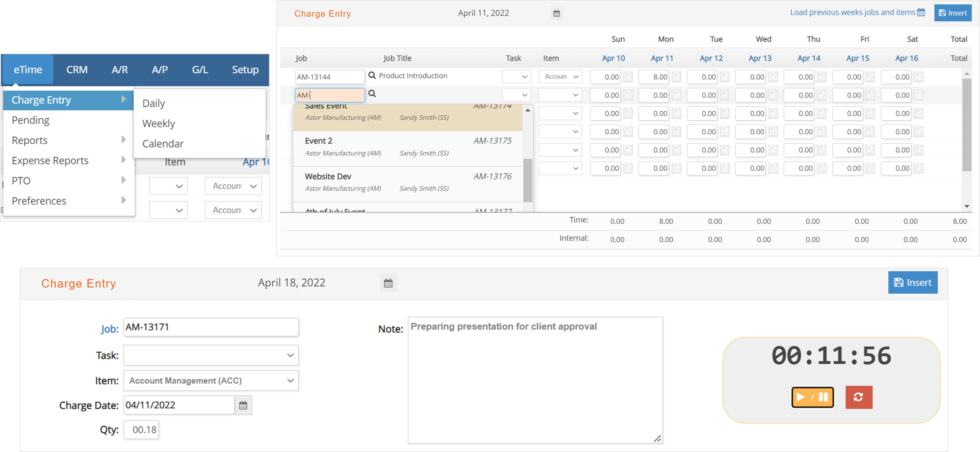Select the Weekly charge entry view

pyautogui.click(x=158, y=123)
